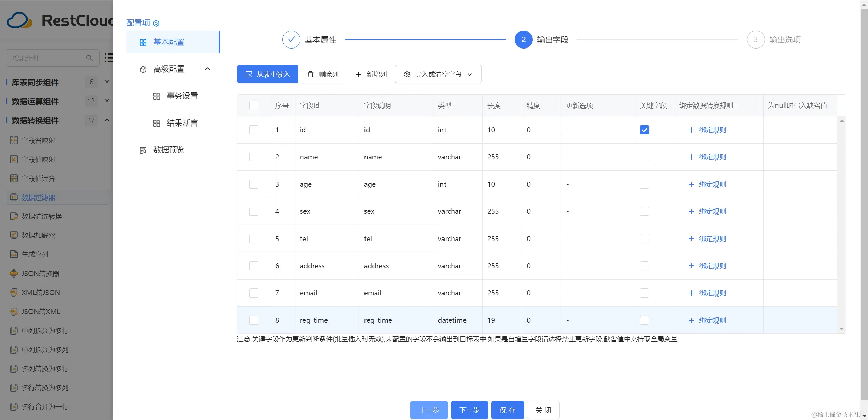Click the table's vertical scrollbar down arrow

coord(842,329)
